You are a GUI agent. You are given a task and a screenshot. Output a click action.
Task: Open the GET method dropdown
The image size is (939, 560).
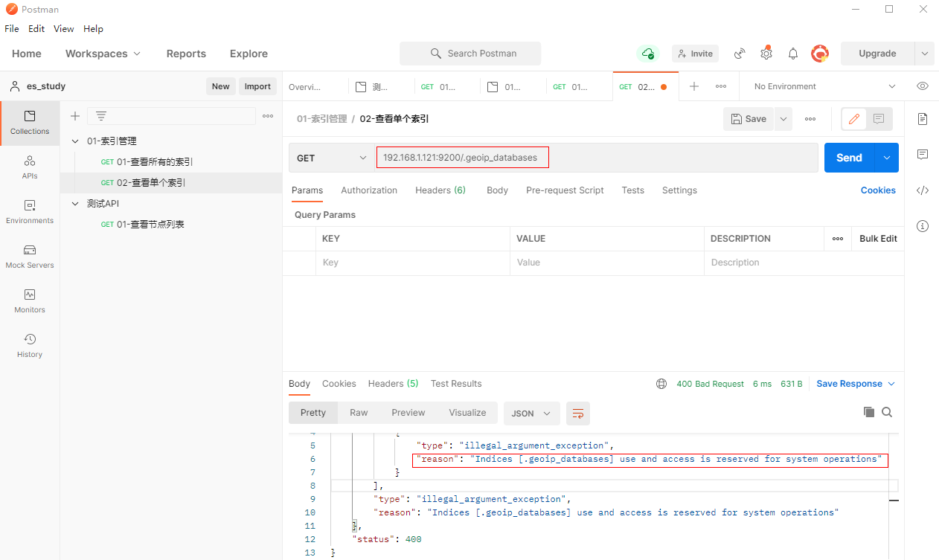point(332,158)
